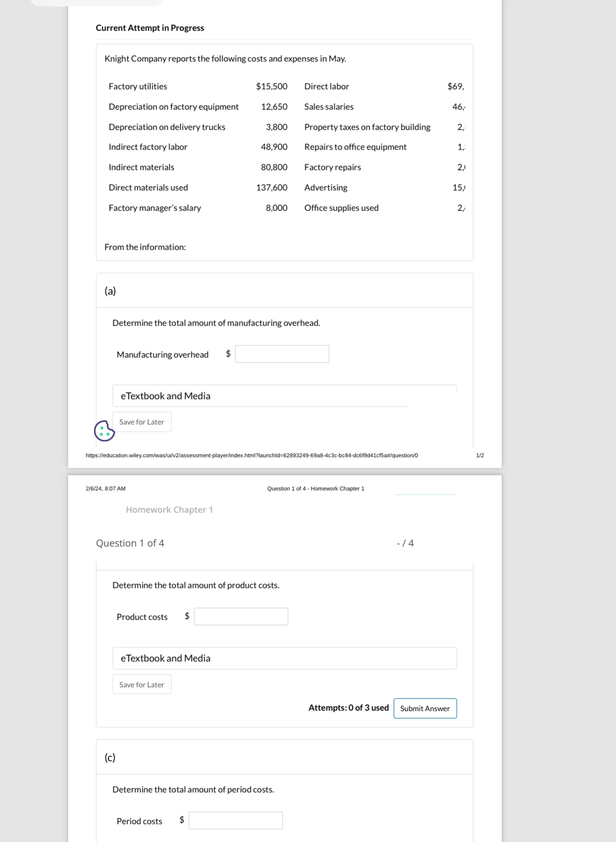Click the Indirect materials label
This screenshot has height=842, width=616.
click(141, 167)
